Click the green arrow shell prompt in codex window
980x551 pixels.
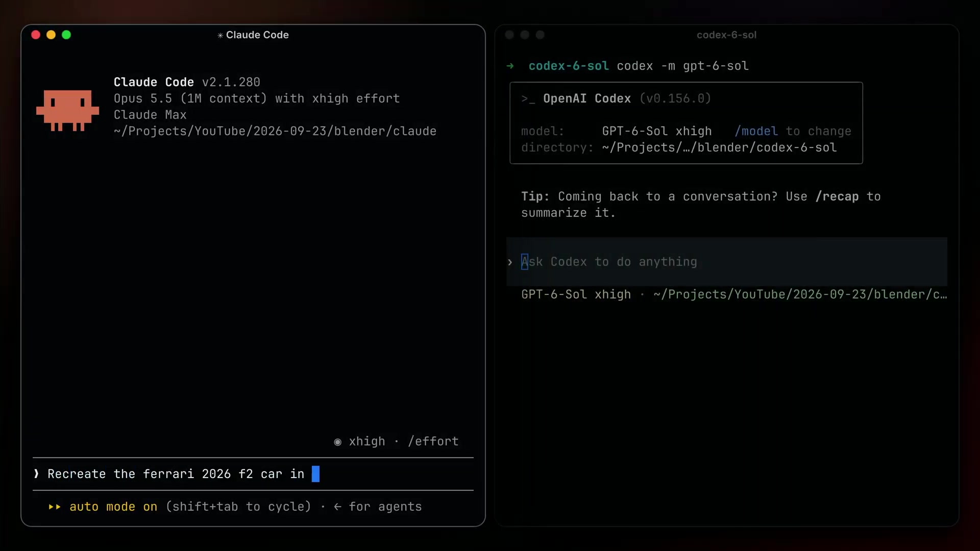[510, 66]
